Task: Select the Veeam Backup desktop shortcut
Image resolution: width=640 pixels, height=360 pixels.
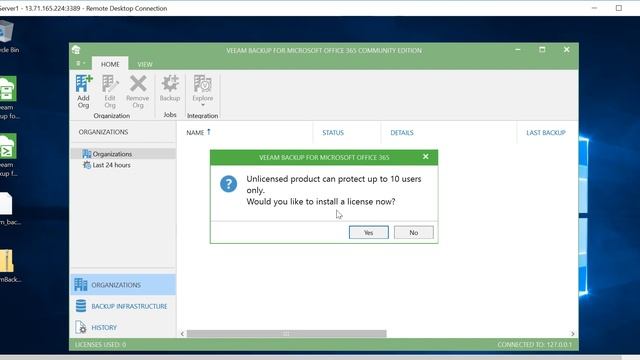Action: point(9,98)
